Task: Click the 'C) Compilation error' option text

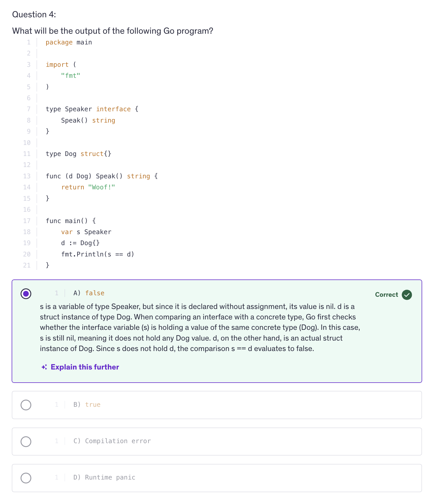Action: coord(112,441)
